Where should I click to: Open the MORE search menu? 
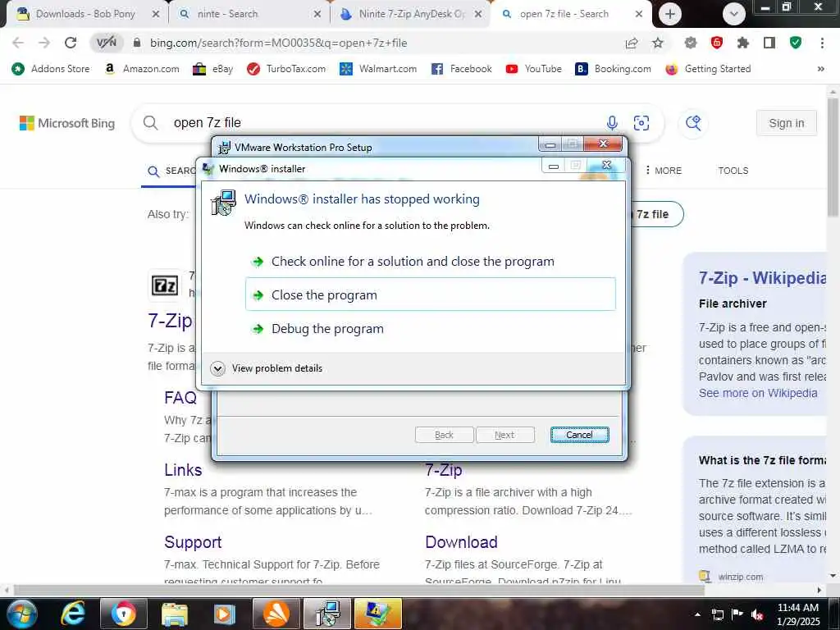[663, 171]
